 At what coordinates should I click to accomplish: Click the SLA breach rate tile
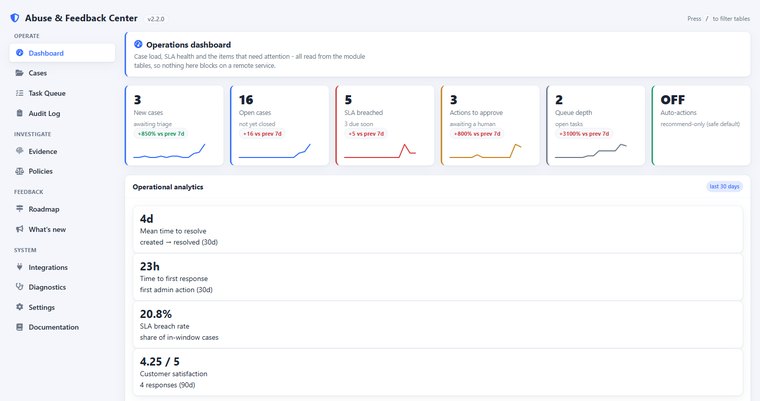[438, 325]
